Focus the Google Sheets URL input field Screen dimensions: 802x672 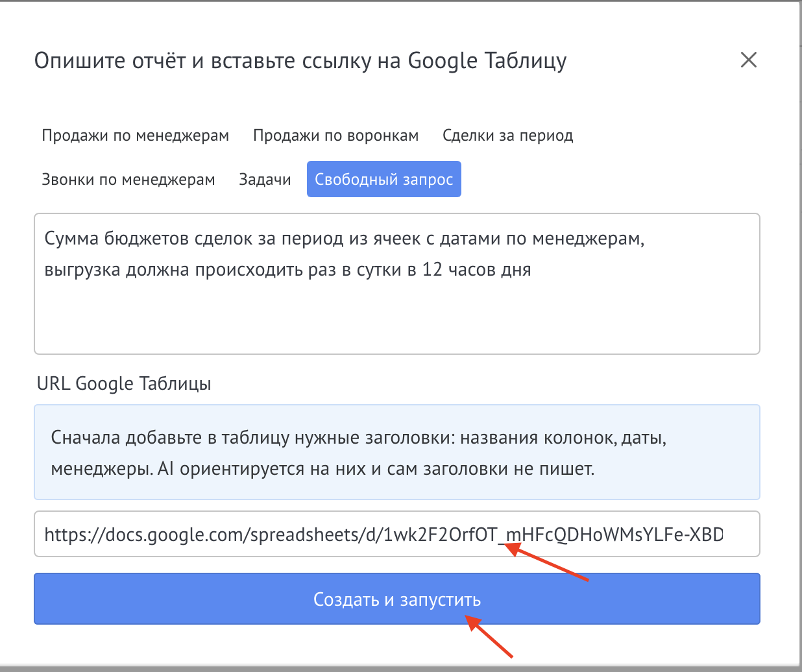397,534
